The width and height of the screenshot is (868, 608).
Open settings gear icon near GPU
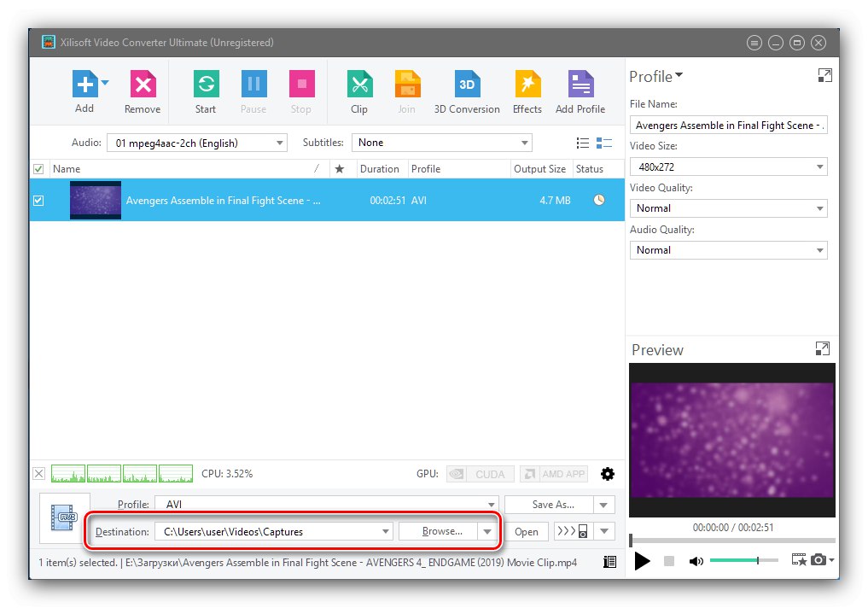pyautogui.click(x=608, y=474)
